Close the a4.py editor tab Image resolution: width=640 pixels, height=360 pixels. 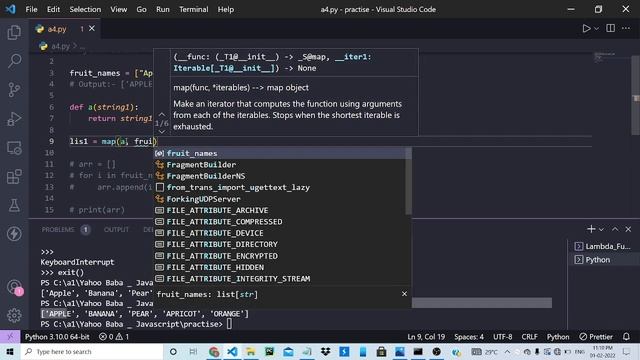(92, 29)
